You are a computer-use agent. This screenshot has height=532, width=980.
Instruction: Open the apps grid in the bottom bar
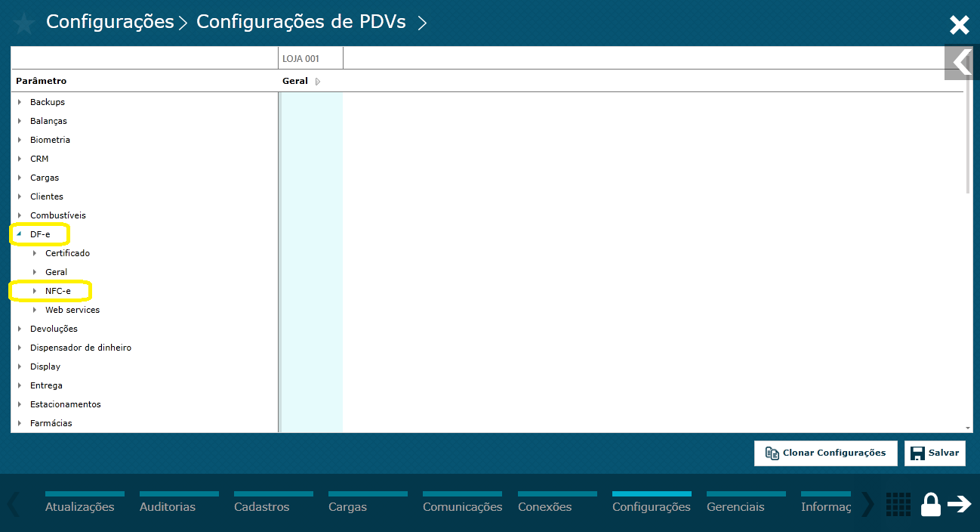click(898, 504)
